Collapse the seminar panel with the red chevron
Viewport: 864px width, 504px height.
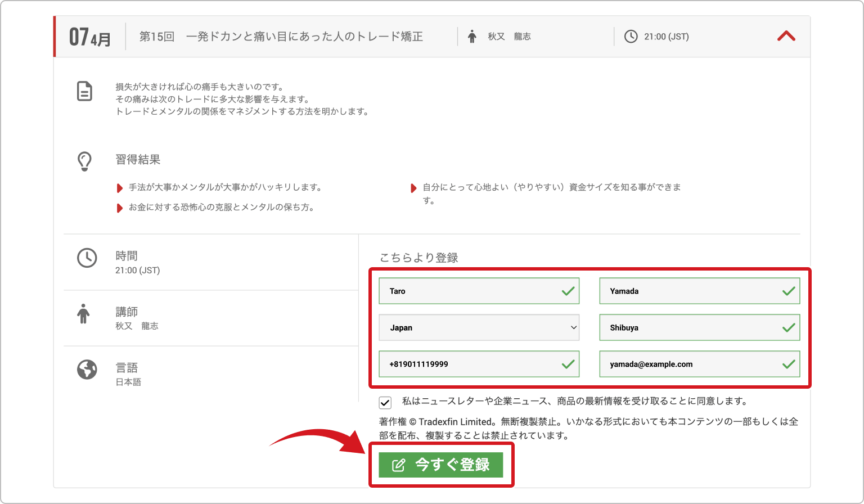pos(786,36)
